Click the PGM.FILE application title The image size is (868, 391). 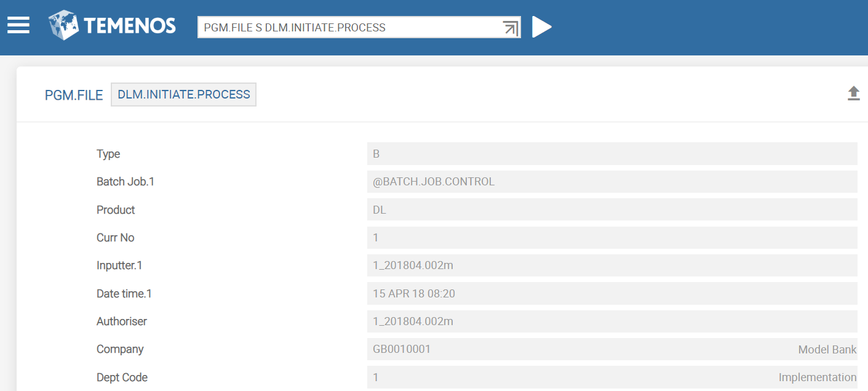[x=74, y=95]
